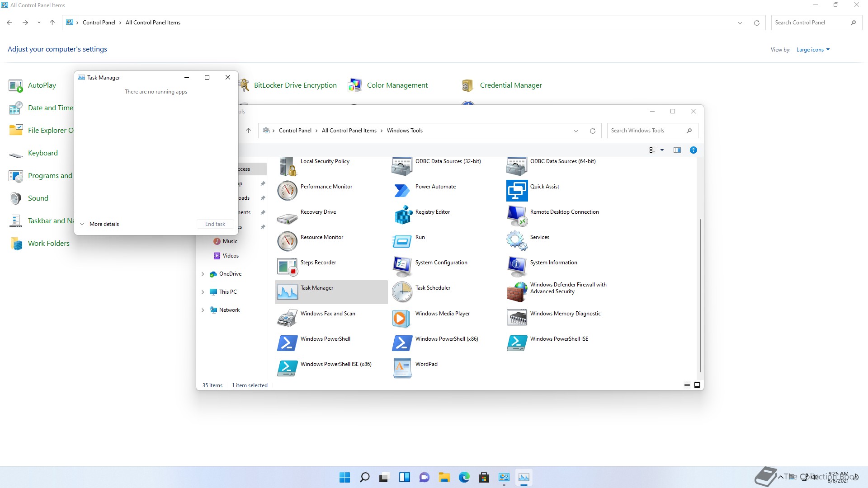The height and width of the screenshot is (488, 868).
Task: Select Task Manager in Windows Tools
Action: pos(331,292)
